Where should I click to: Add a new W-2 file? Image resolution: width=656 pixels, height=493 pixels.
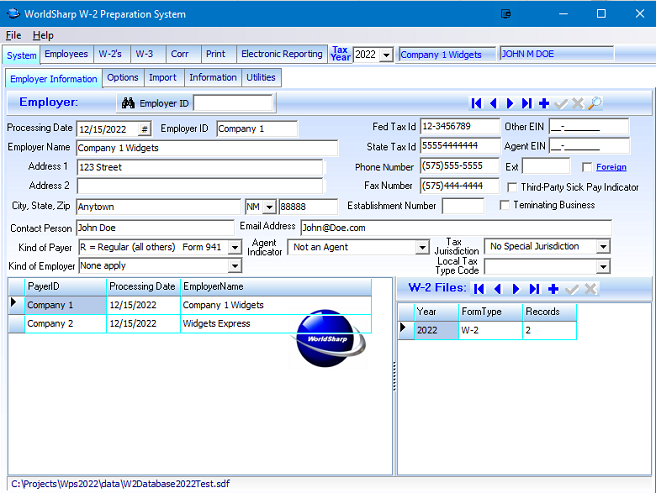tap(553, 289)
